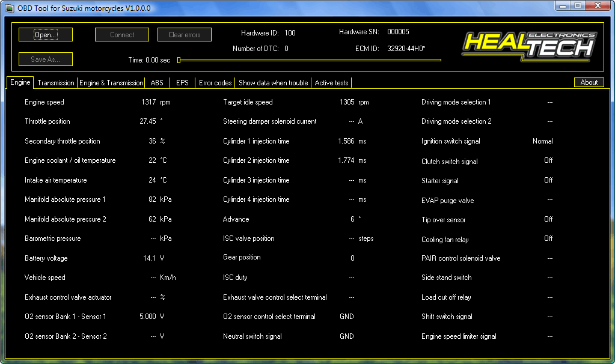Image resolution: width=615 pixels, height=364 pixels.
Task: View the Error codes tab
Action: pos(215,83)
